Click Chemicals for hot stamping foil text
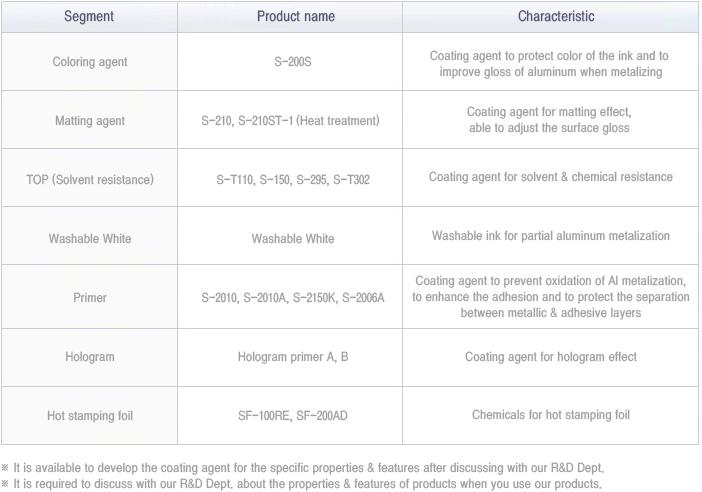Viewport: 702px width, 492px height. tap(551, 415)
